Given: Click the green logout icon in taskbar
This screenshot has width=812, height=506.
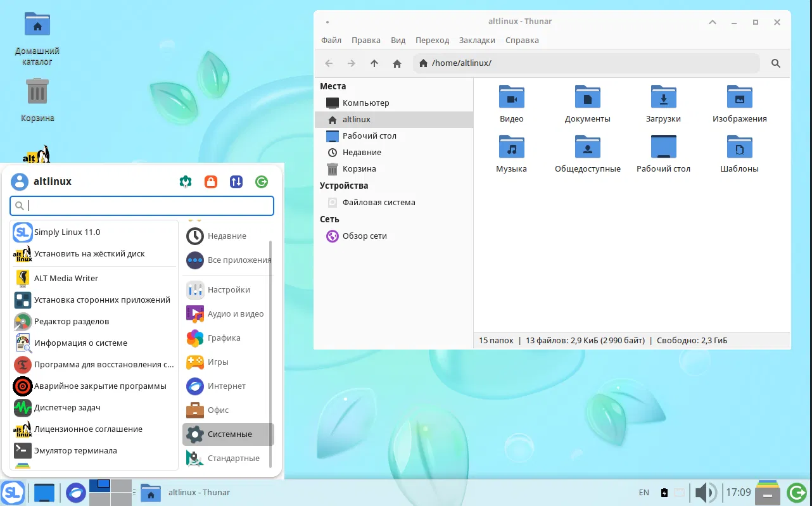Looking at the screenshot, I should [797, 492].
